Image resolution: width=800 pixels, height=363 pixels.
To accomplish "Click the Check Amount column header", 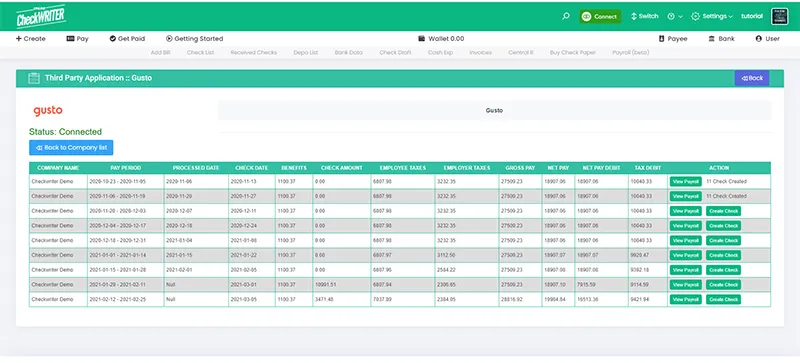I will pyautogui.click(x=341, y=168).
